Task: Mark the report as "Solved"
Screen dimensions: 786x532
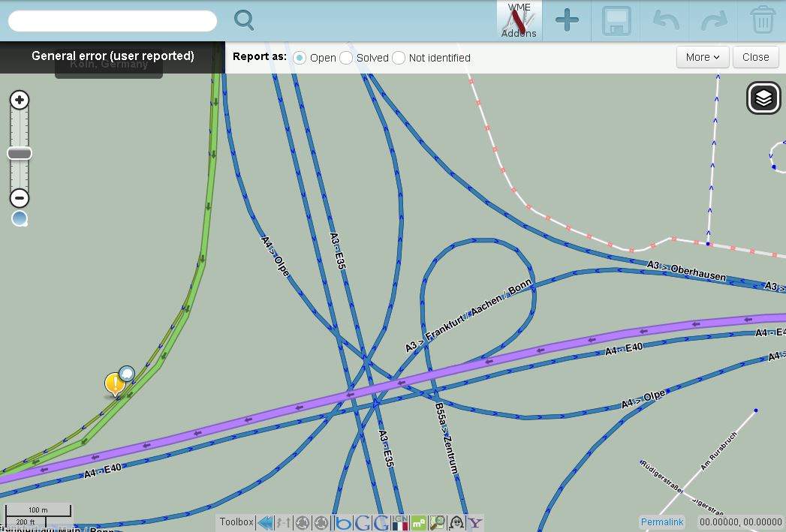Action: [345, 57]
